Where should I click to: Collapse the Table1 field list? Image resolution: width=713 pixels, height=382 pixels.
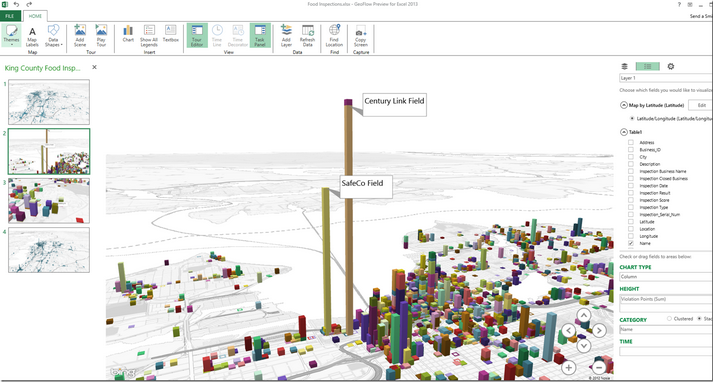point(623,132)
